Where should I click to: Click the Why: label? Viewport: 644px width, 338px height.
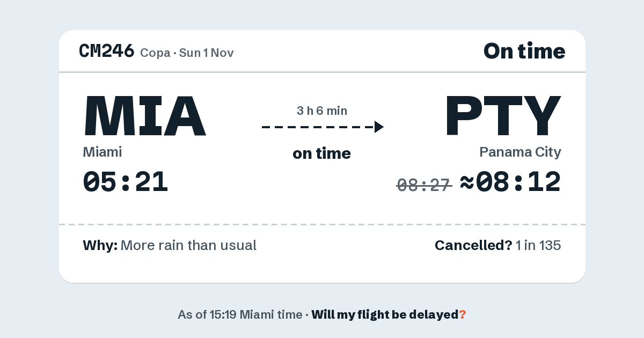click(x=100, y=246)
